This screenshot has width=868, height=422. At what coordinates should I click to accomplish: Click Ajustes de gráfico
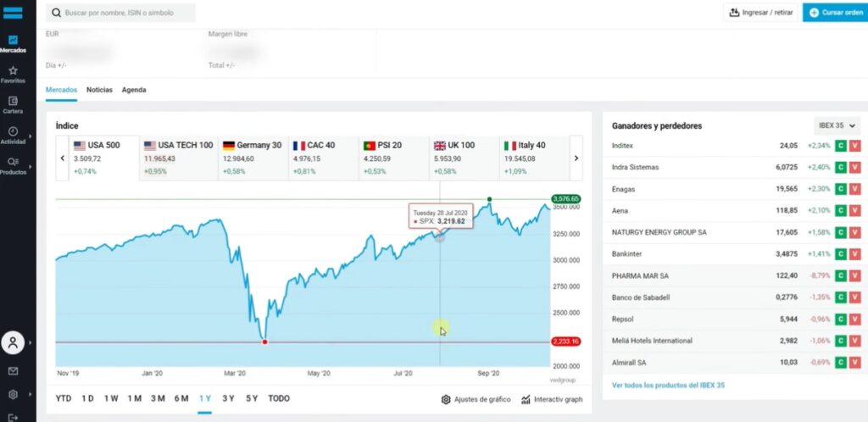click(476, 399)
